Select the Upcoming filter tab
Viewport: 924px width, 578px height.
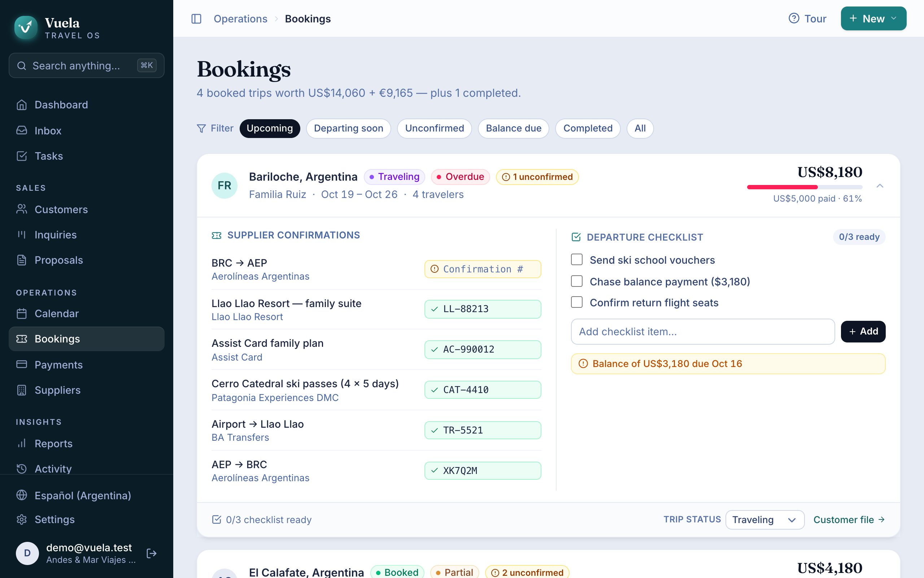point(270,129)
